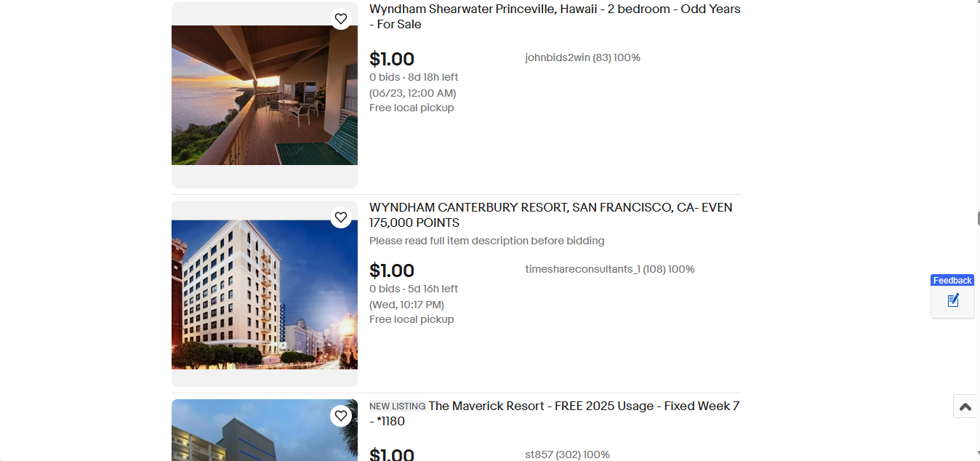
Task: Toggle watch heart on Canterbury Resort listing
Action: (341, 217)
